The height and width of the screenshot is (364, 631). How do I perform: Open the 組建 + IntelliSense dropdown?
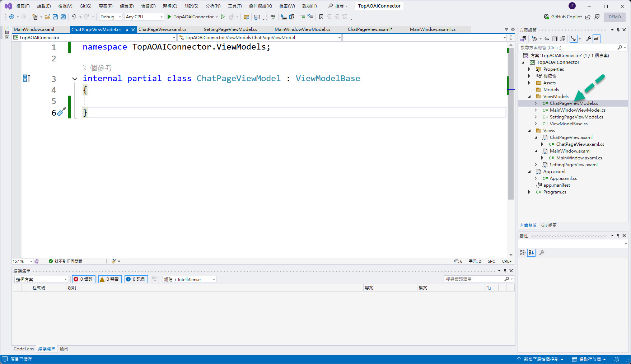tap(190, 279)
